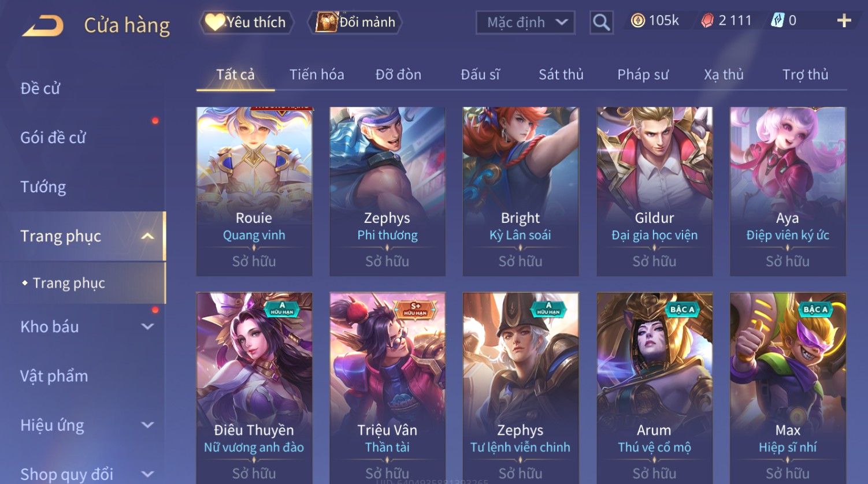Screen dimensions: 868x484
Task: Expand the Kho báu sidebar section
Action: (147, 326)
